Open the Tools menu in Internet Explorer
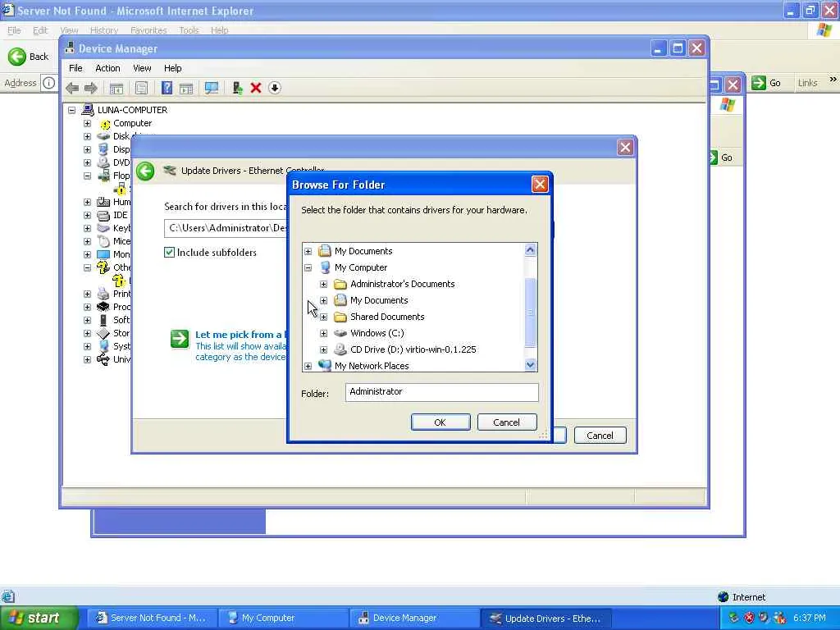The height and width of the screenshot is (630, 840). coord(189,30)
